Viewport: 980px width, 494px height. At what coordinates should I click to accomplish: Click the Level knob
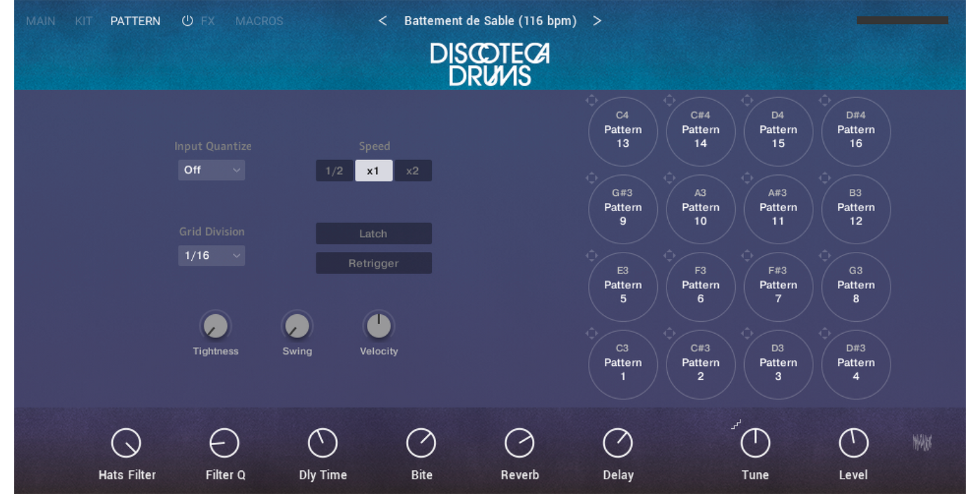(x=853, y=443)
